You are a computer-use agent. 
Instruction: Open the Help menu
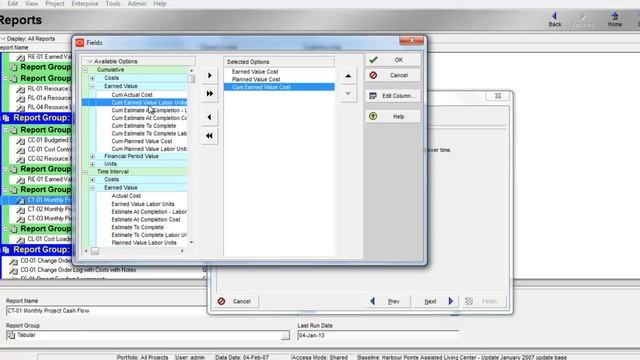tap(160, 4)
